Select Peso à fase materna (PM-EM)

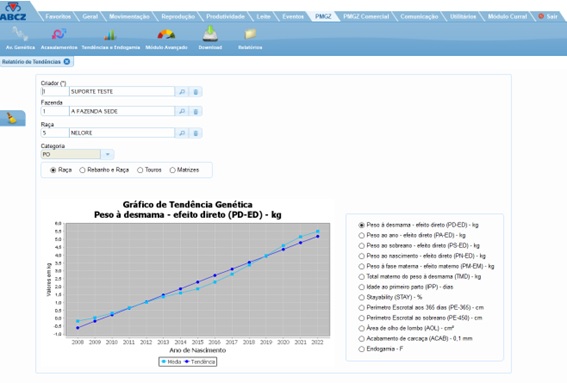point(361,266)
